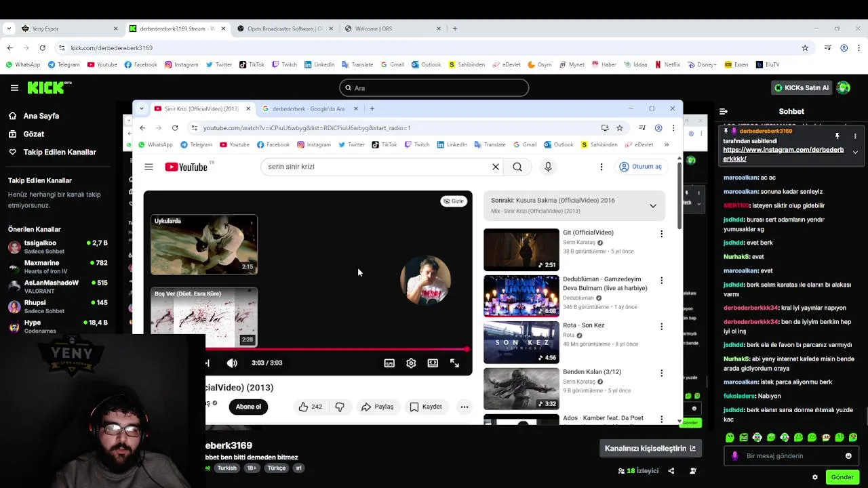This screenshot has height=488, width=868.
Task: Click the KICK logo
Action: 49,87
